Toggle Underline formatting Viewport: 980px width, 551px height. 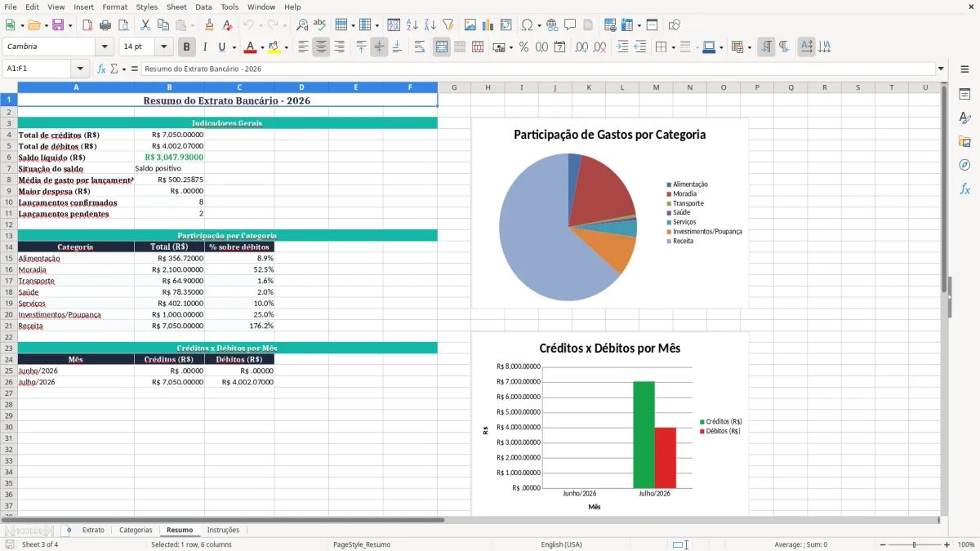pos(221,47)
